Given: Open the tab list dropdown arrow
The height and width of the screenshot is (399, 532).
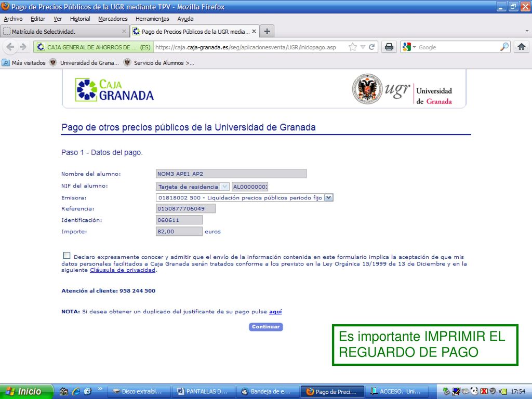Looking at the screenshot, I should tap(527, 31).
